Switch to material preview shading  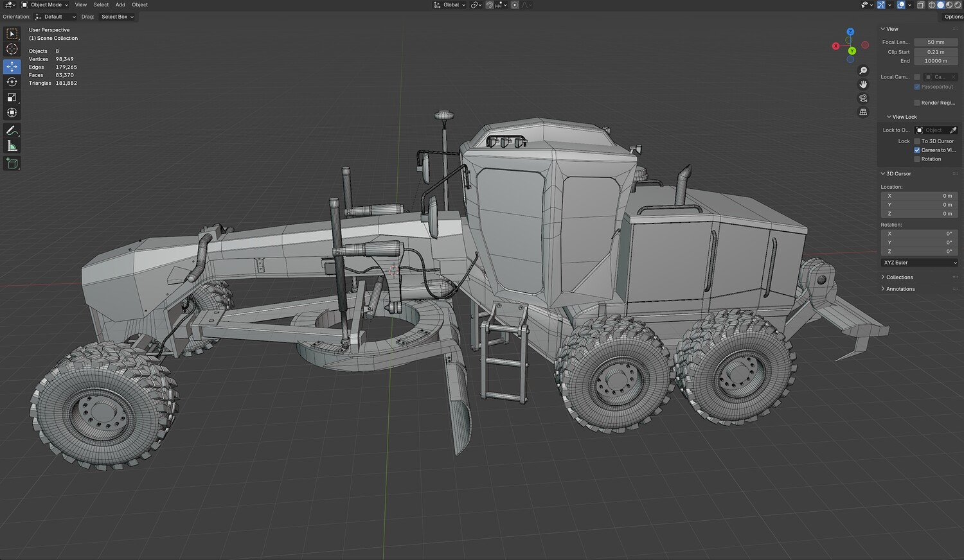click(949, 4)
